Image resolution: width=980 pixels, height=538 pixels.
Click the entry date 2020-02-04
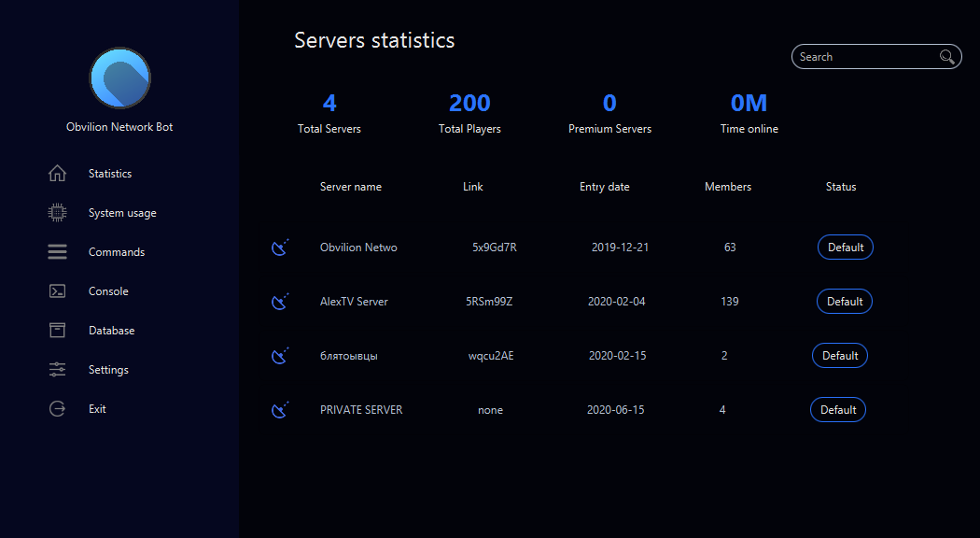click(x=617, y=302)
